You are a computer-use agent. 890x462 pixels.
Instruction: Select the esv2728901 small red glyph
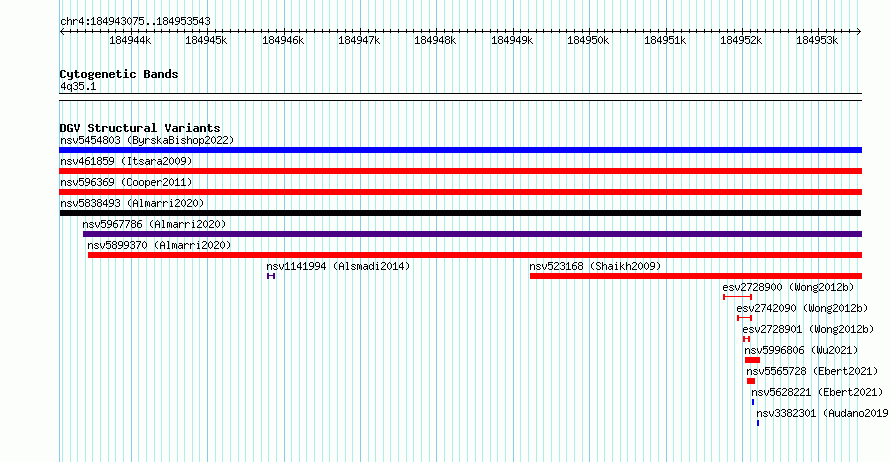746,339
